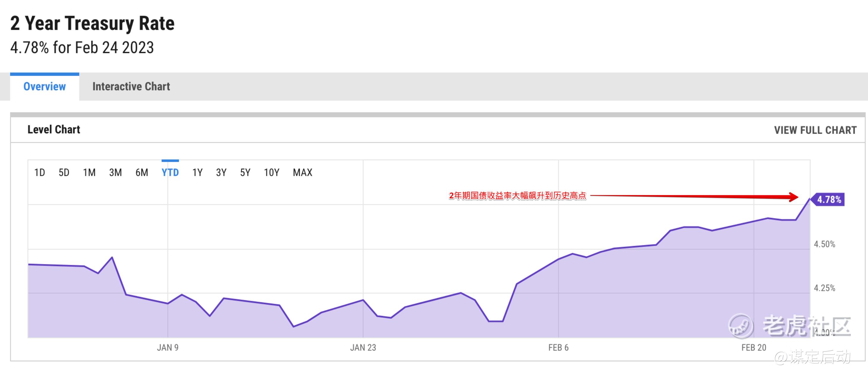Image resolution: width=868 pixels, height=377 pixels.
Task: Choose the 6M range option
Action: coord(141,172)
